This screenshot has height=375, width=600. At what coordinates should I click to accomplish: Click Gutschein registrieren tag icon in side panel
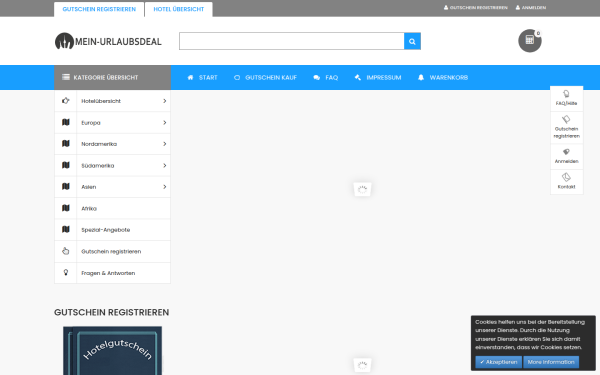(566, 120)
